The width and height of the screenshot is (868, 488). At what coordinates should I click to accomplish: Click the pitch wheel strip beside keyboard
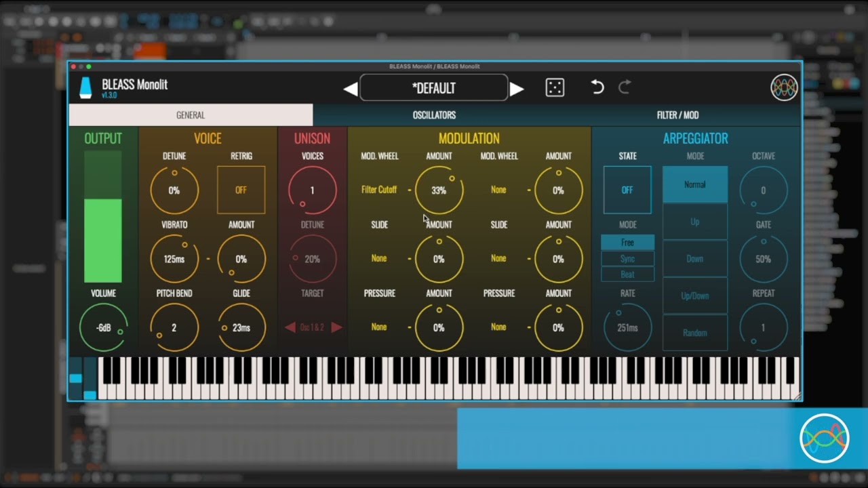pyautogui.click(x=75, y=378)
